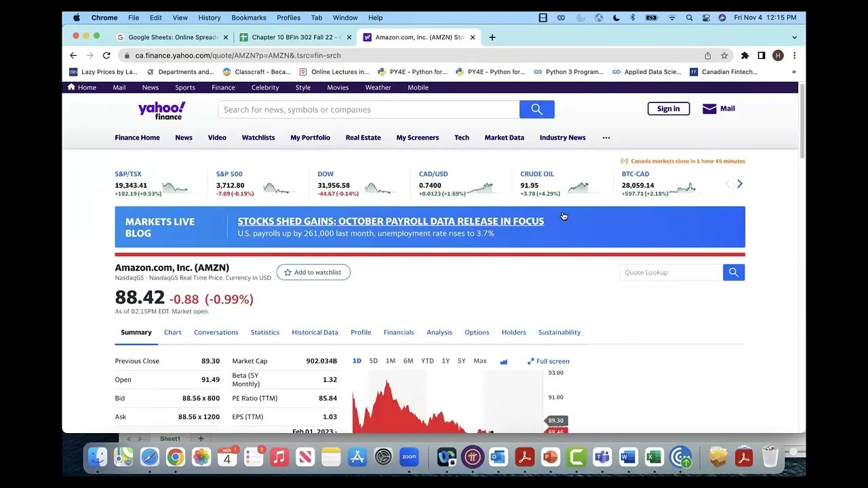Screen dimensions: 868x488
Task: Open the tab search dropdown arrow
Action: (x=794, y=37)
